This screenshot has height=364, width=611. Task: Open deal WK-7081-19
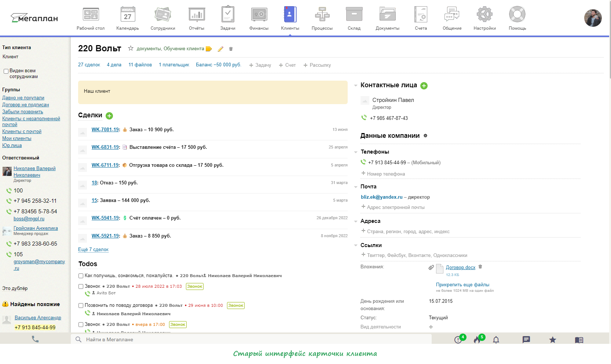[x=105, y=130]
